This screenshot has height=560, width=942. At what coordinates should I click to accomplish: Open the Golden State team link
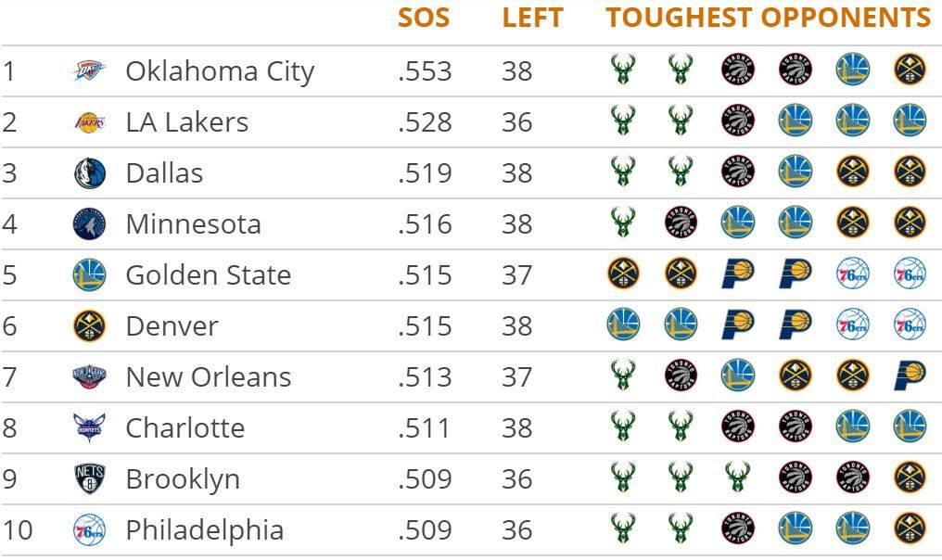[x=208, y=275]
